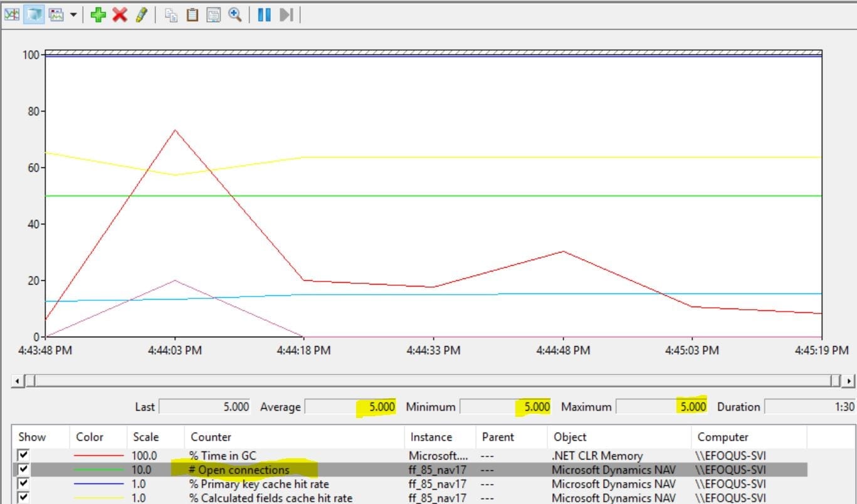The height and width of the screenshot is (504, 857).
Task: Click the Paste Counter List clipboard icon
Action: (192, 14)
